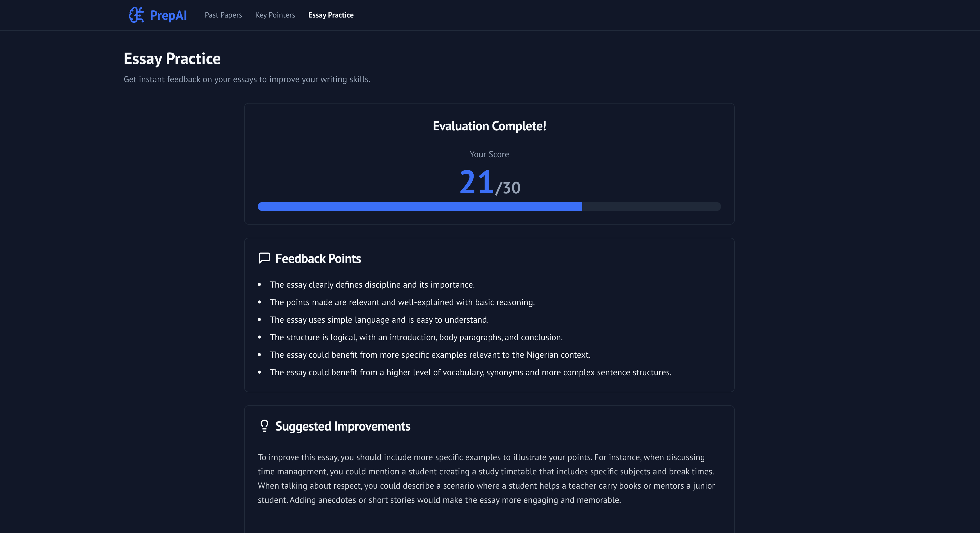This screenshot has height=533, width=980.
Task: Open the Essay Practice tab
Action: (x=331, y=15)
